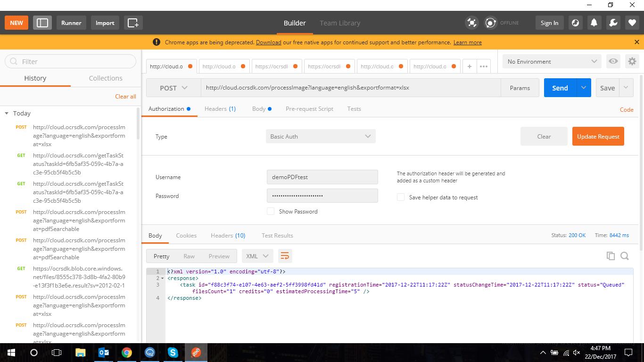
Task: Check Save helper data to request
Action: click(400, 197)
